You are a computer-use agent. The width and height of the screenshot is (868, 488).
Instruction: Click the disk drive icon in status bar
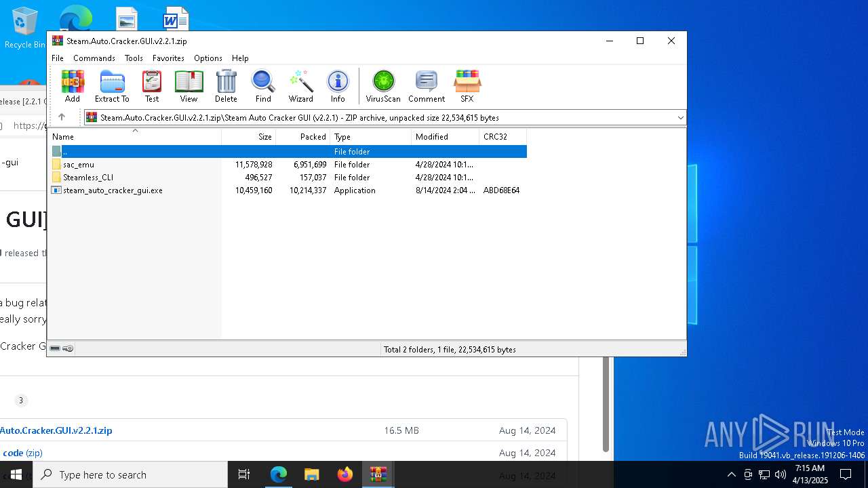coord(55,348)
